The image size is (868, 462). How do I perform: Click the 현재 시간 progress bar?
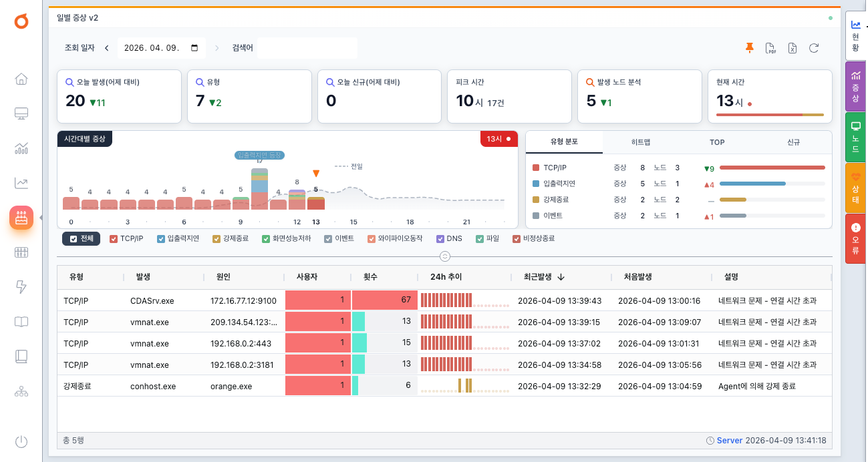770,115
